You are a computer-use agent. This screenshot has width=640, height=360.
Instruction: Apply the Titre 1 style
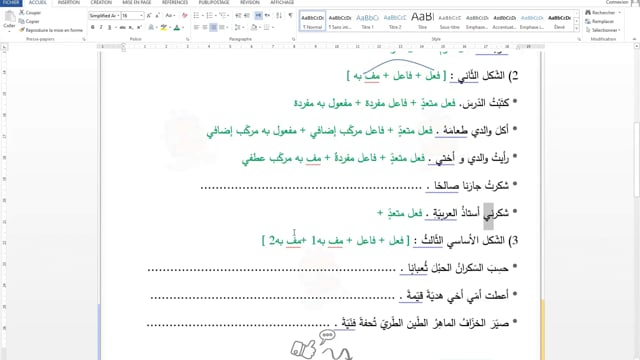[367, 21]
